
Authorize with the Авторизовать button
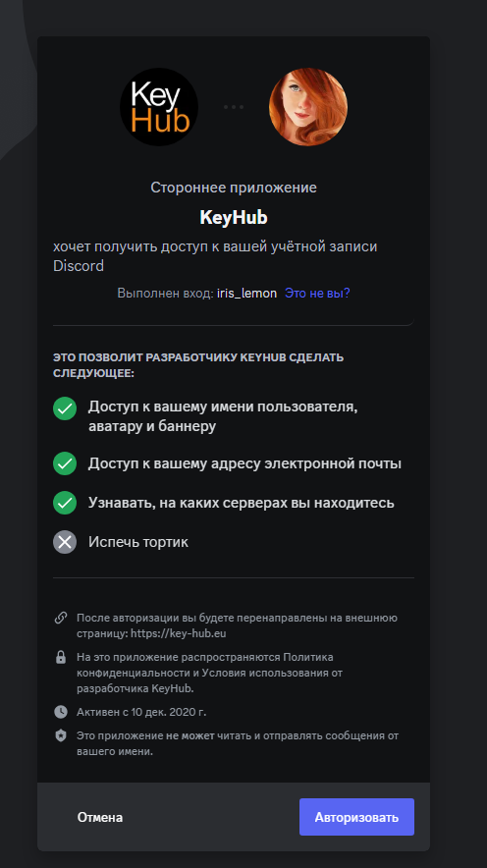[x=357, y=817]
